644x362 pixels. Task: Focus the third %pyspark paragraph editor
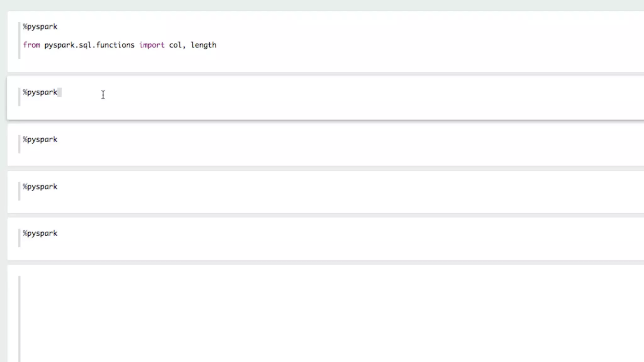[40, 140]
